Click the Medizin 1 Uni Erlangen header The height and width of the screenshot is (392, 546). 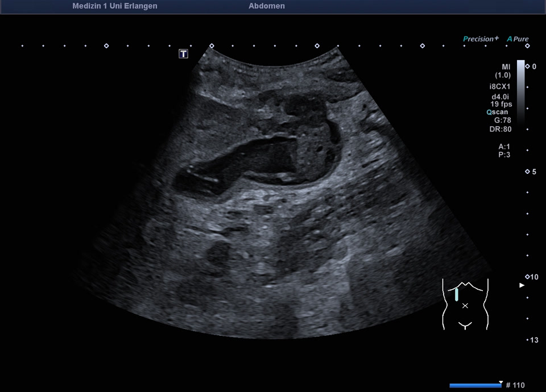pyautogui.click(x=115, y=6)
